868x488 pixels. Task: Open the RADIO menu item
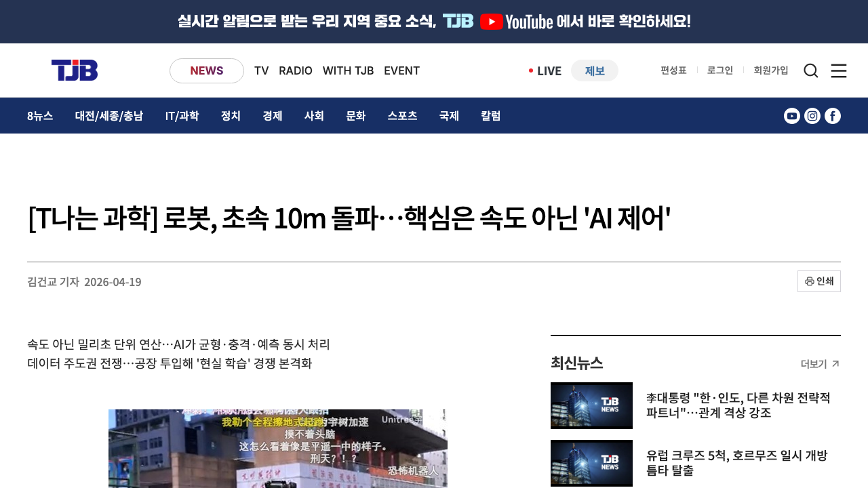pos(296,70)
